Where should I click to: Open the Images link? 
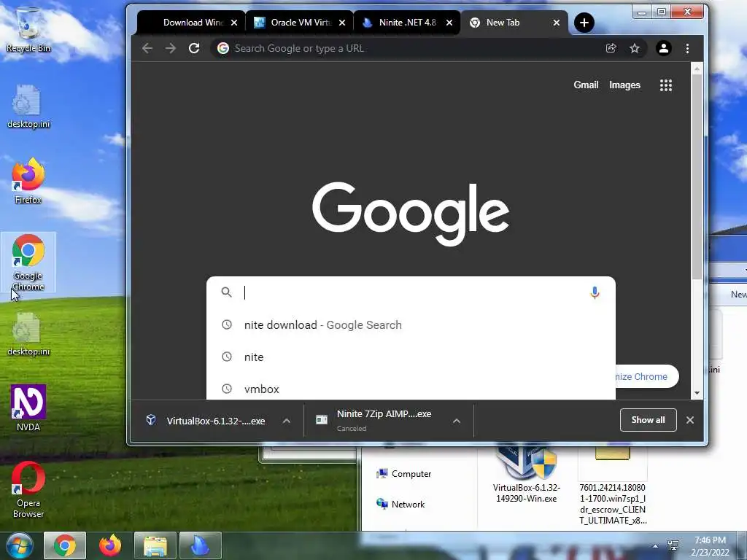(624, 85)
